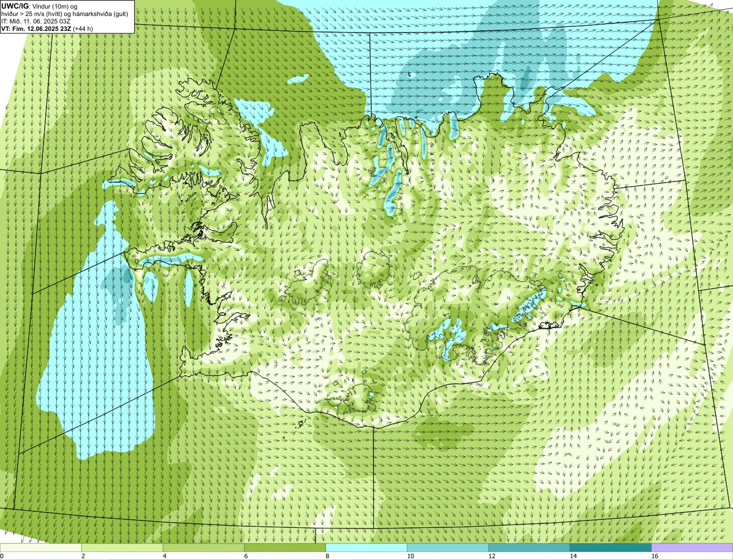Click the legend tick label '0'

(2, 555)
